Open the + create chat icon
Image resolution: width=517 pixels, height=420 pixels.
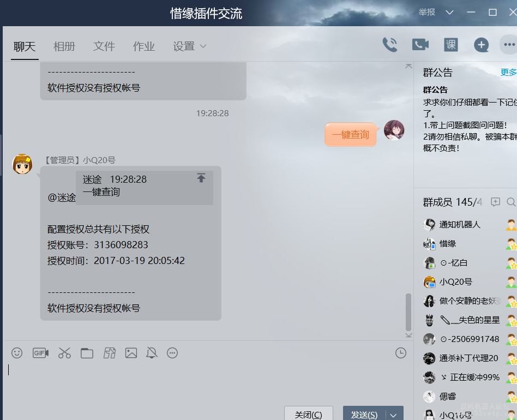coord(482,45)
